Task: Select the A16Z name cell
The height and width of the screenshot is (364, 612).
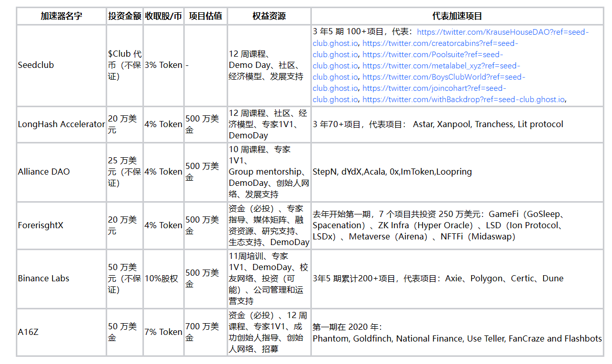Action: [61, 332]
